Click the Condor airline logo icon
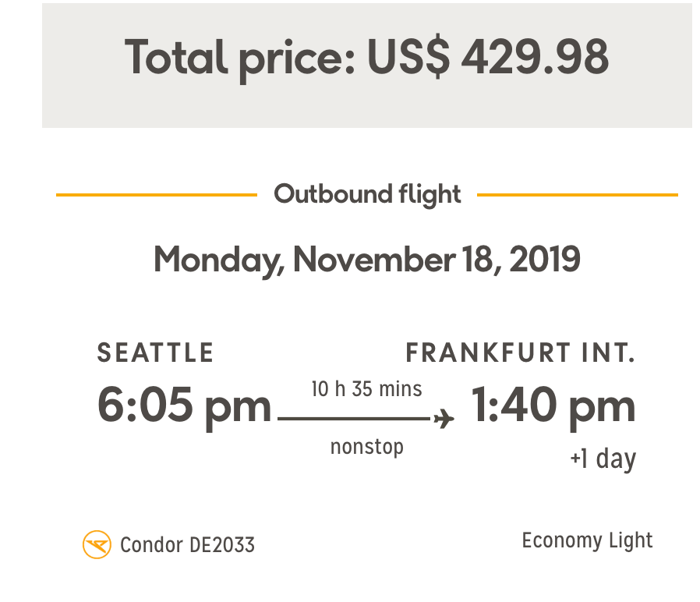700x602 pixels. pyautogui.click(x=97, y=544)
